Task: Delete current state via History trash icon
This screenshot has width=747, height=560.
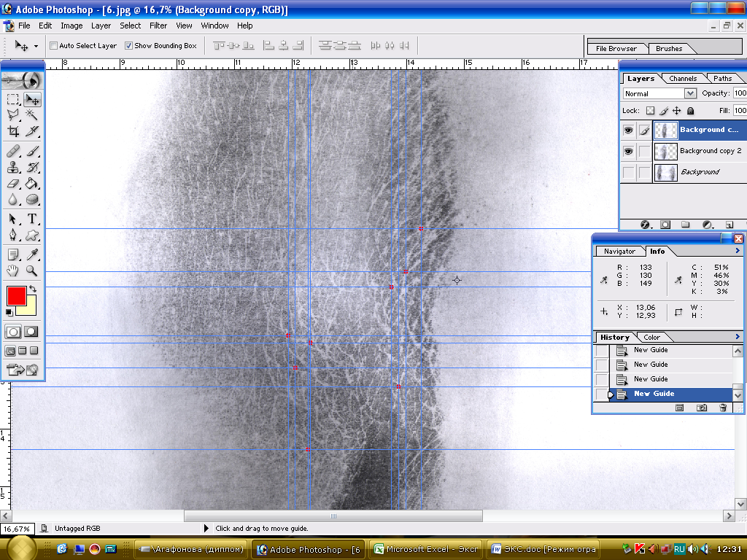Action: (x=723, y=408)
